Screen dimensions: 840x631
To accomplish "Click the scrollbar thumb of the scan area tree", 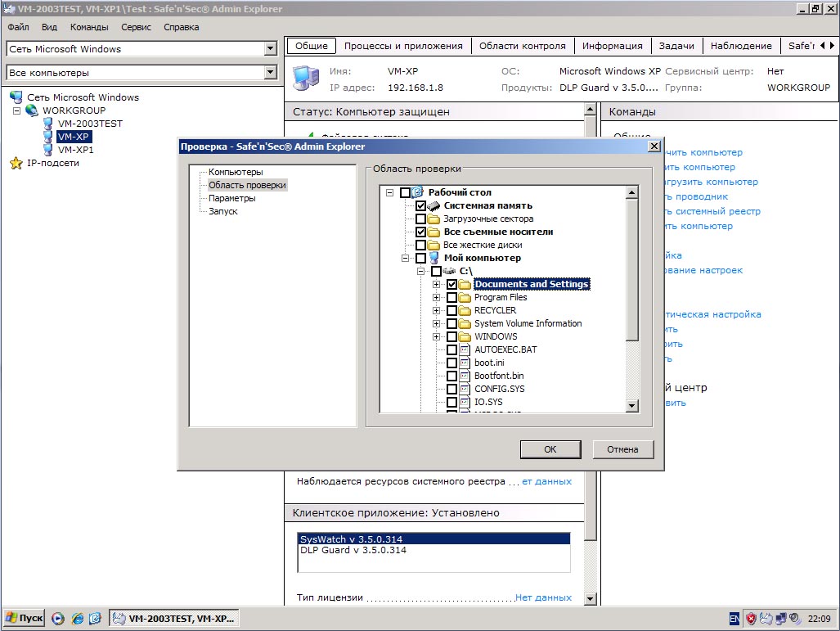I will [x=632, y=269].
